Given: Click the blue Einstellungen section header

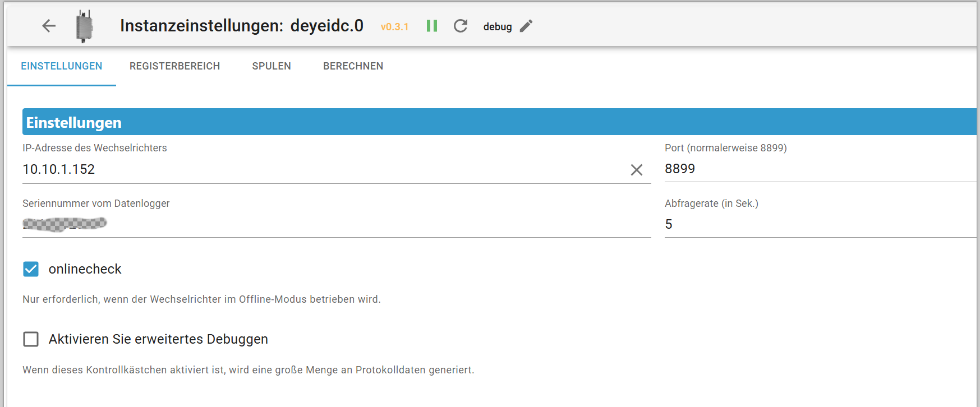Looking at the screenshot, I should pos(499,122).
